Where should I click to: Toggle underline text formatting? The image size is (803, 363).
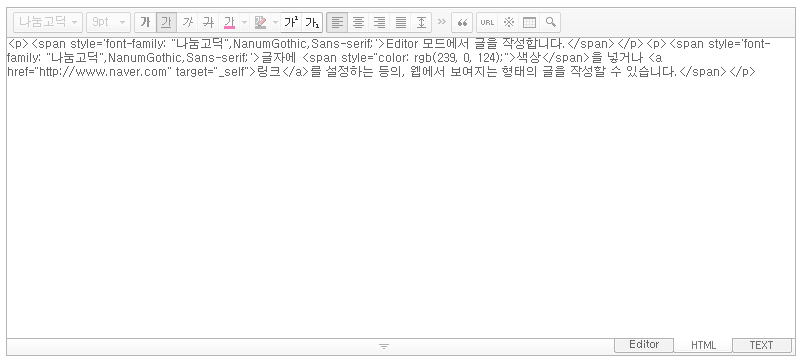tap(166, 23)
